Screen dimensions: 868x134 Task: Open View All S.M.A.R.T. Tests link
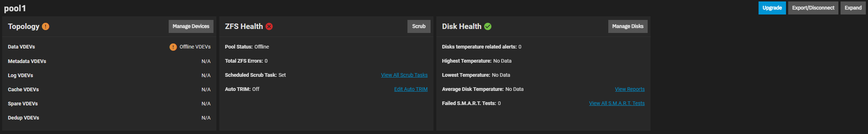617,103
